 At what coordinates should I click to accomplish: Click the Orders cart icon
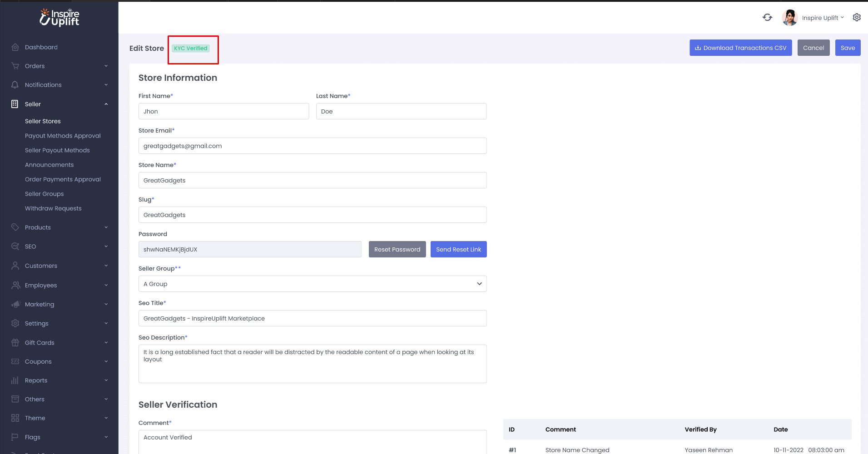click(15, 66)
